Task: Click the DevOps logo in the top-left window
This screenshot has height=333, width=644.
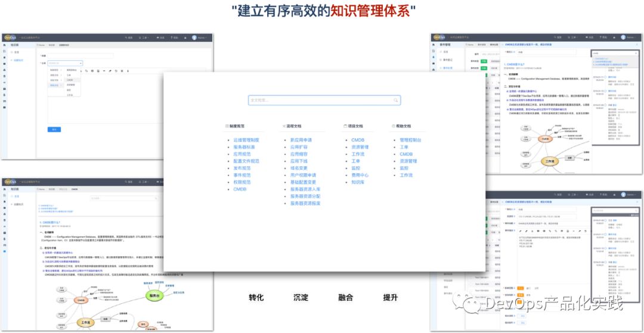Action: [10, 38]
